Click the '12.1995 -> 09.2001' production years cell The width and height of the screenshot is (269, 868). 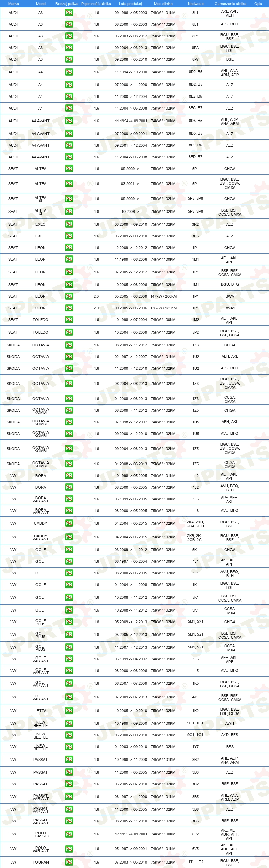coord(131,834)
